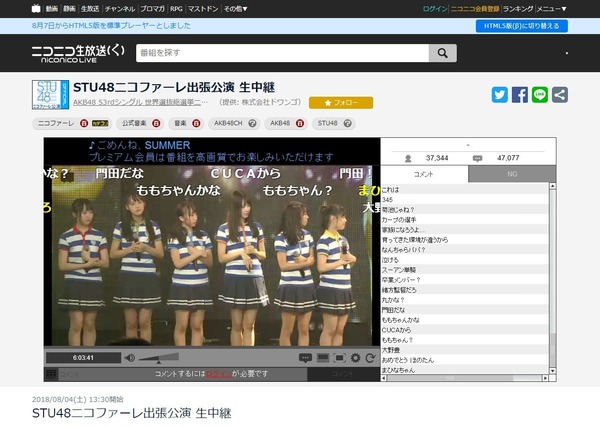This screenshot has width=600, height=426.
Task: Click comment list scroll-up arrow
Action: pyautogui.click(x=553, y=186)
